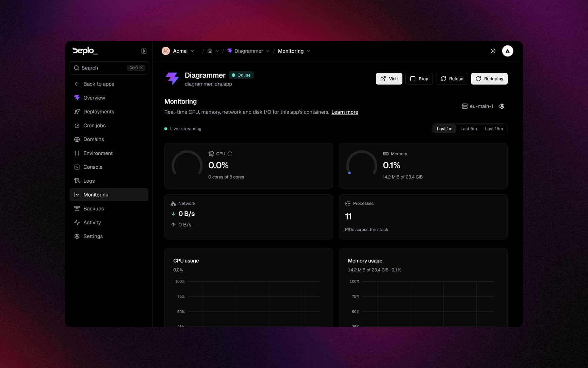Select the Last 1m time range
The image size is (588, 368).
point(444,129)
